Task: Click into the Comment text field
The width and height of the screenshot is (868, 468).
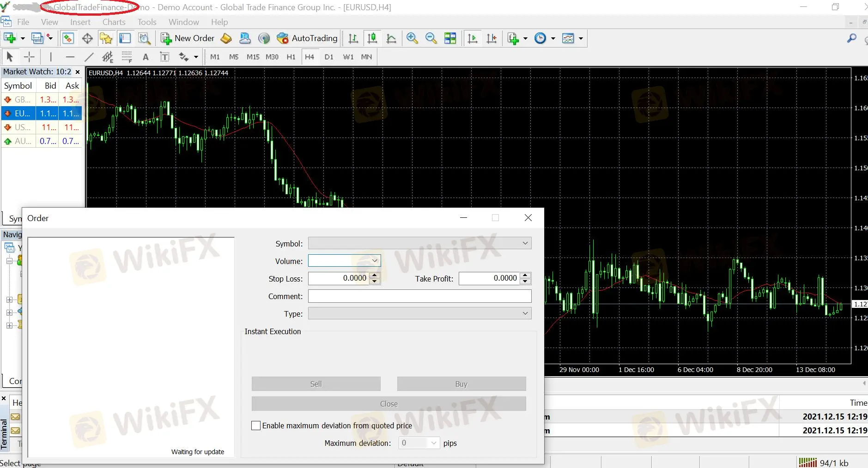Action: (x=419, y=296)
